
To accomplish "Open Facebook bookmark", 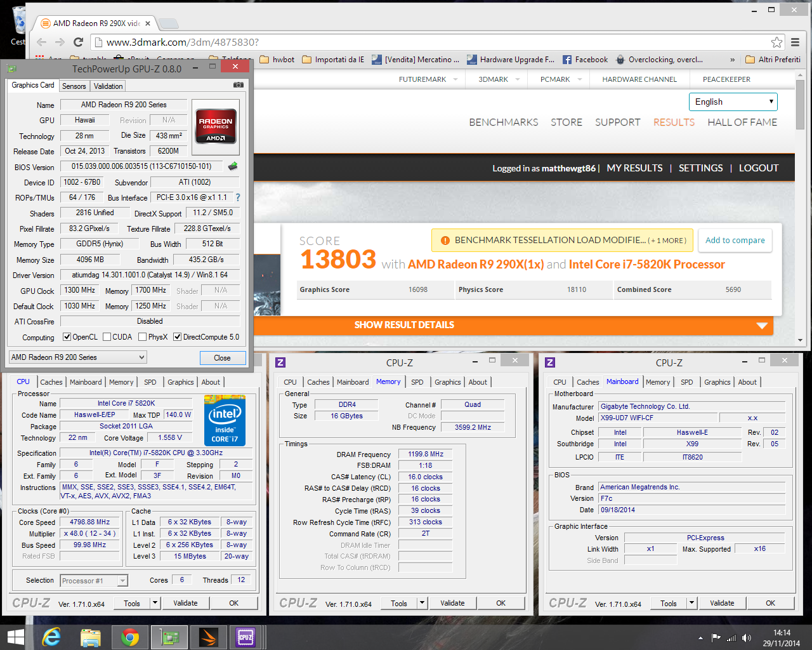I will tap(585, 60).
